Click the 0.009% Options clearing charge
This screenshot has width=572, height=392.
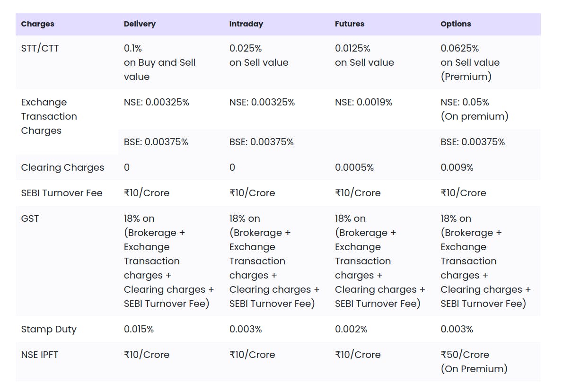pos(457,167)
